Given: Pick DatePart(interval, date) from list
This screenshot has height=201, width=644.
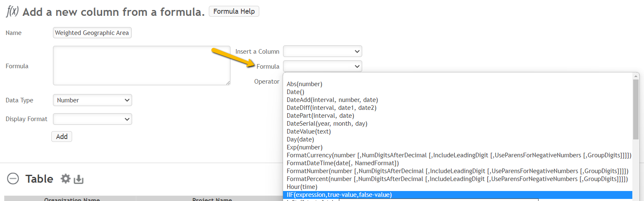Looking at the screenshot, I should click(x=458, y=116).
